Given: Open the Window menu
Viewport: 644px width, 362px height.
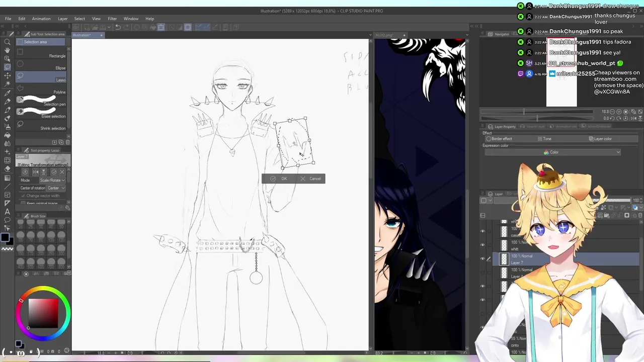Looking at the screenshot, I should click(131, 19).
